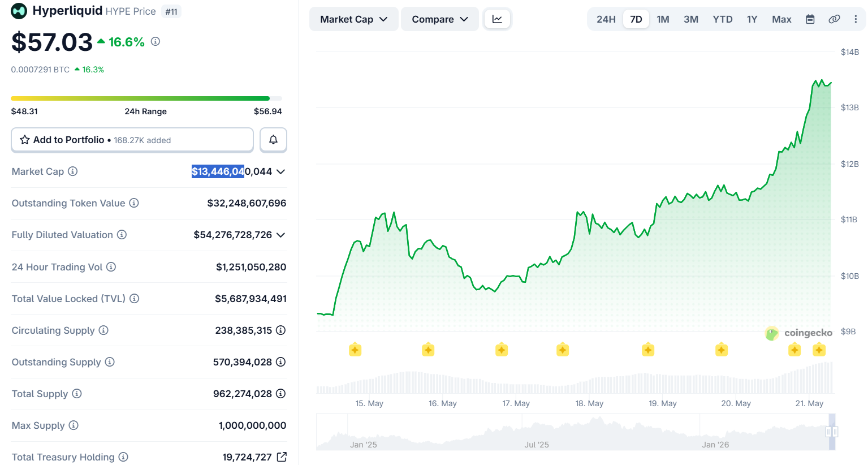Click the $1,251,050,280 trading volume value
Viewport: 868px width, 465px height.
point(251,266)
